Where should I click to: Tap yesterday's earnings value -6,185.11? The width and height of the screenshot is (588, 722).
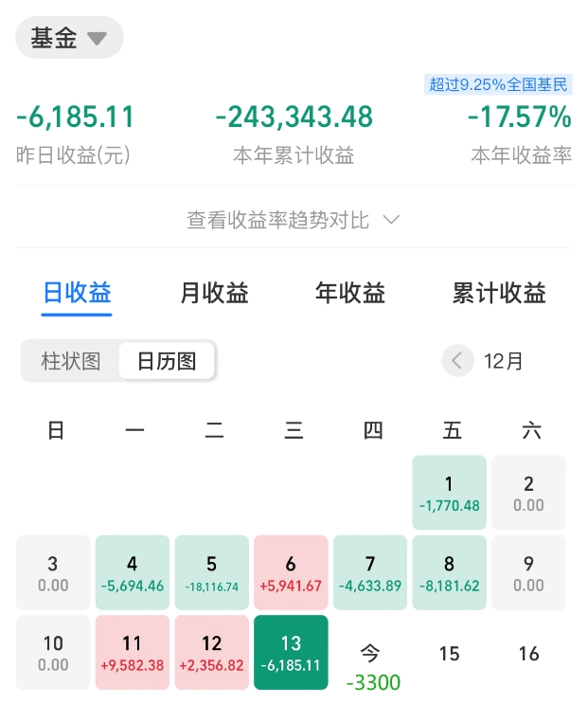75,117
